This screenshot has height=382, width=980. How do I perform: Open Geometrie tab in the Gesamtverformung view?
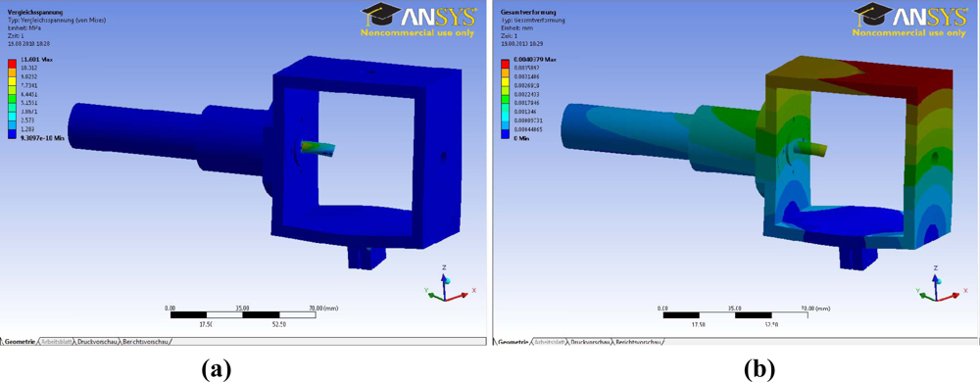(x=514, y=342)
